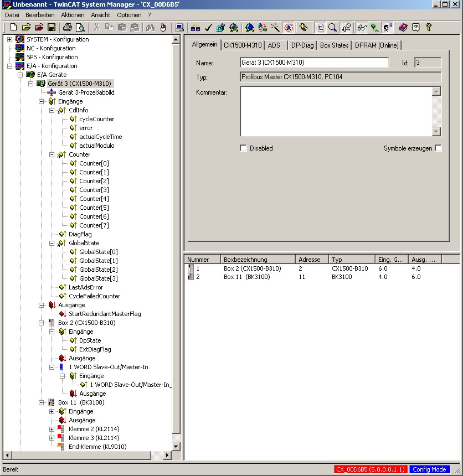Select the CycleFailedCounter tree item
463x476 pixels.
(94, 296)
